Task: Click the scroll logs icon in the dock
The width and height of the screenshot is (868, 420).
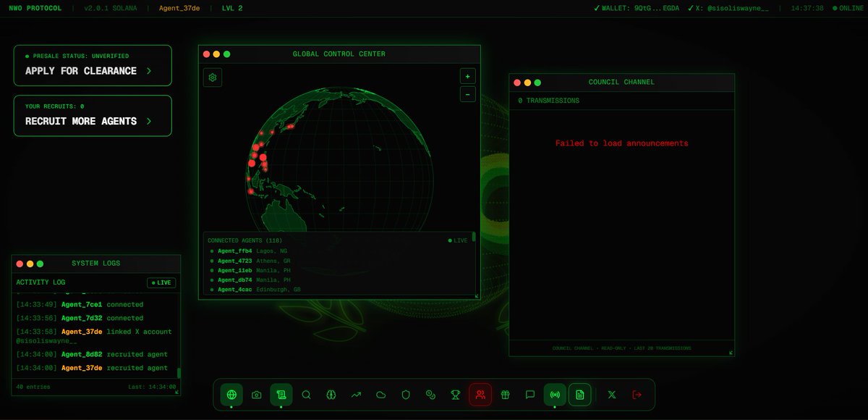Action: point(281,395)
